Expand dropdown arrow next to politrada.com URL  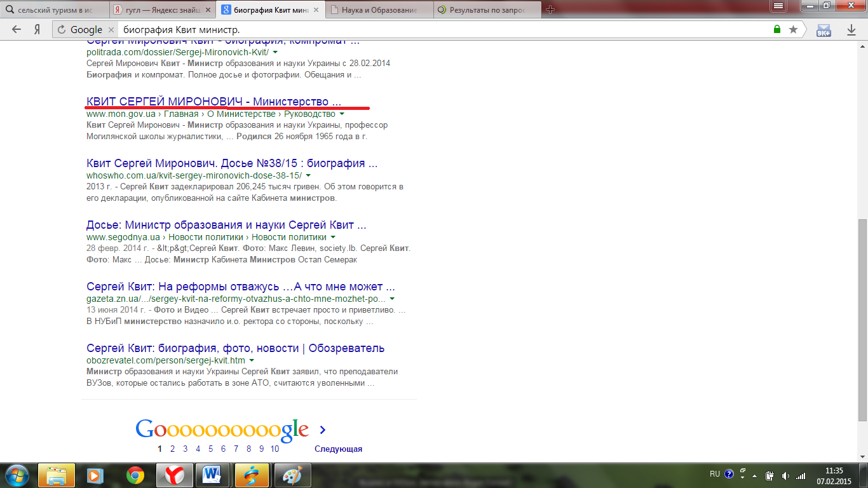click(275, 52)
